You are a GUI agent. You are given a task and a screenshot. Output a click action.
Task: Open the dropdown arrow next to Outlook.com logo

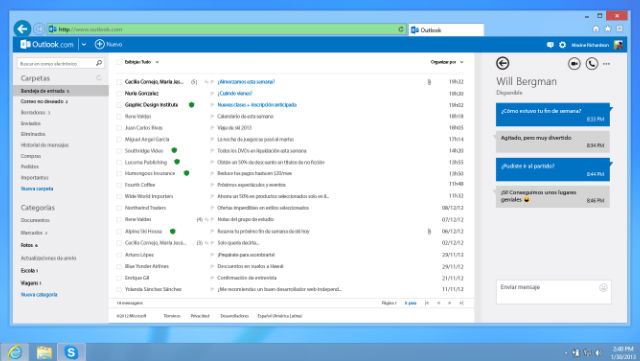coord(84,45)
